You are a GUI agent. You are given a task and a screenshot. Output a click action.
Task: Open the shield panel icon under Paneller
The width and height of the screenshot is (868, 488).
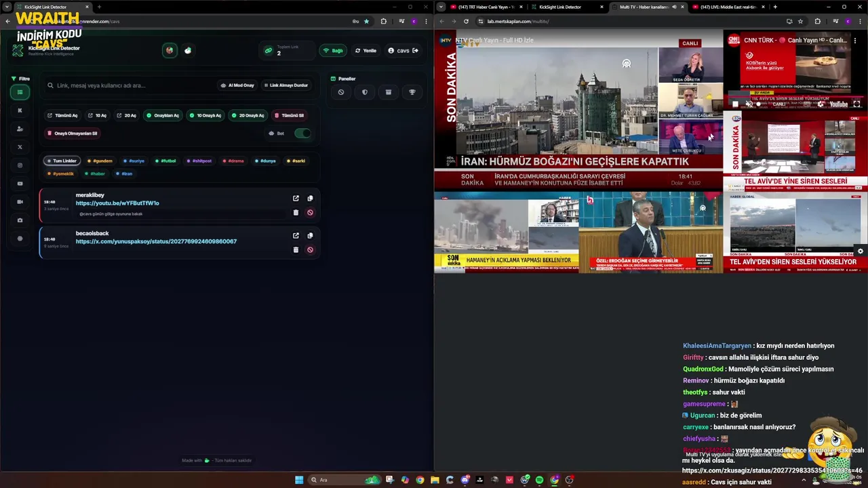(365, 92)
